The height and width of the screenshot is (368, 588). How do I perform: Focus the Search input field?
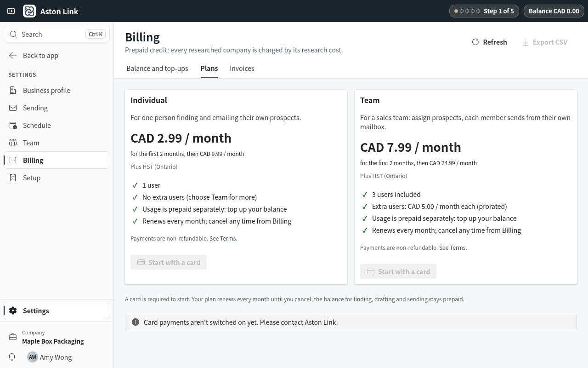coord(57,34)
